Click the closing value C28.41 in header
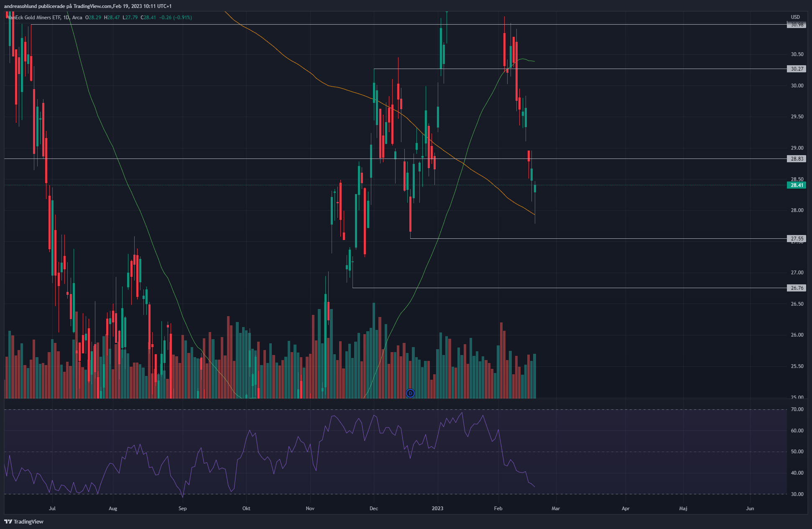This screenshot has width=812, height=529. pos(148,18)
